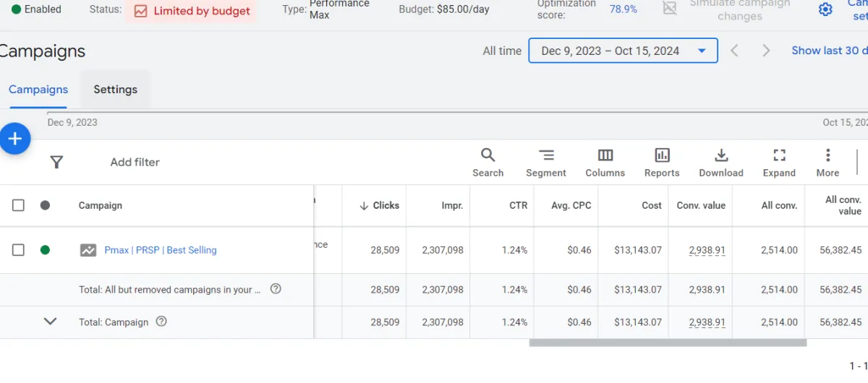Viewport: 868px width, 383px height.
Task: Select the Campaigns tab
Action: tap(38, 90)
